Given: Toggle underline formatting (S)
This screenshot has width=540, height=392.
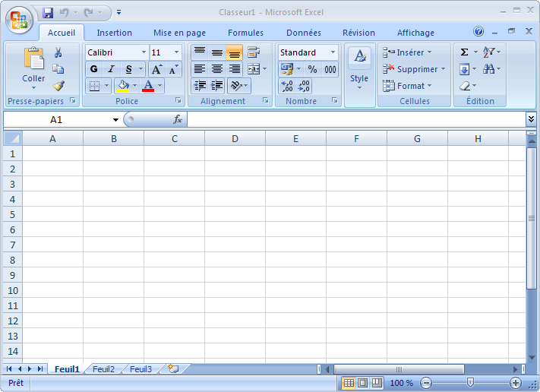Looking at the screenshot, I should 129,69.
